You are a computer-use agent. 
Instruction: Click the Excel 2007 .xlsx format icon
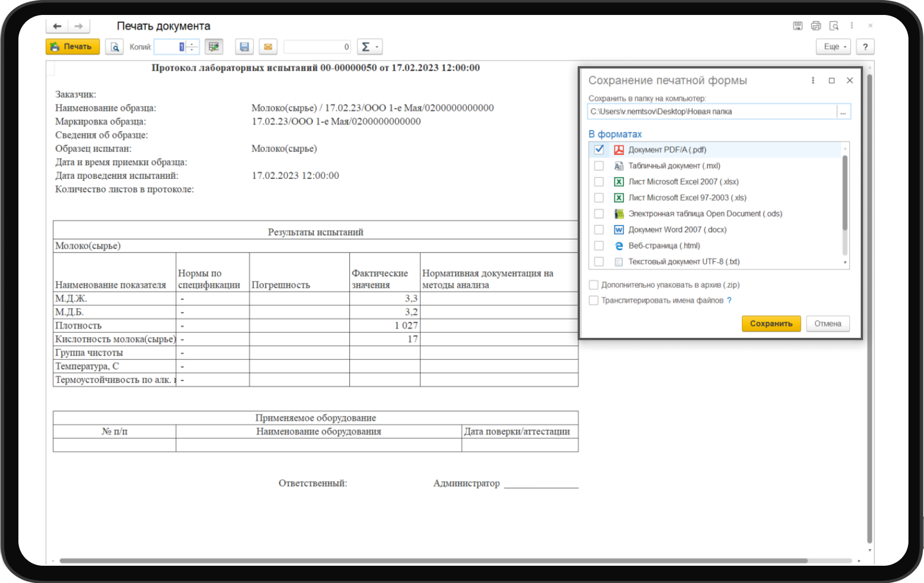click(x=619, y=182)
